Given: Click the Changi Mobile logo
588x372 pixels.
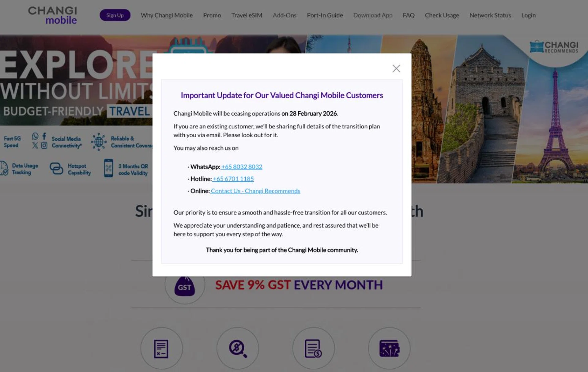Looking at the screenshot, I should (x=53, y=15).
